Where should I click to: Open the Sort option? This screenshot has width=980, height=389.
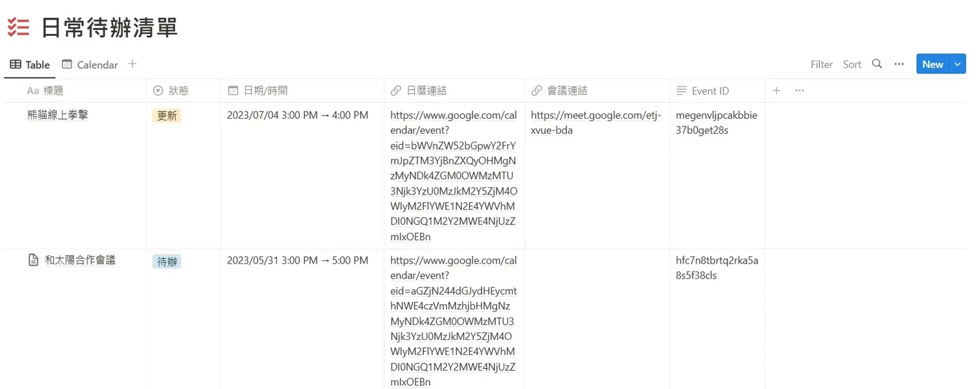point(852,64)
